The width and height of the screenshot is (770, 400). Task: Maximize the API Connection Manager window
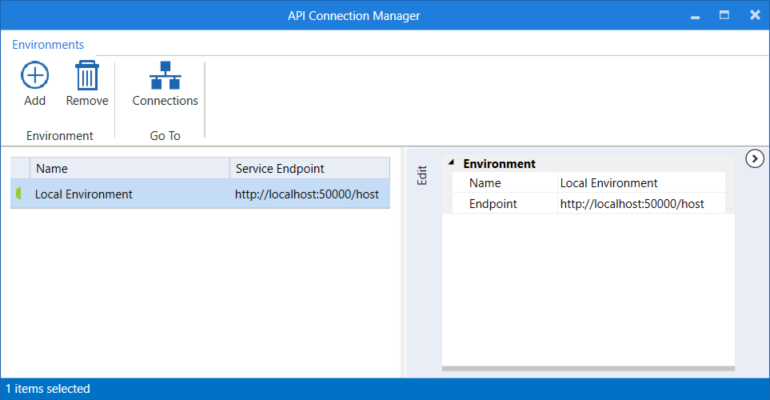point(724,15)
